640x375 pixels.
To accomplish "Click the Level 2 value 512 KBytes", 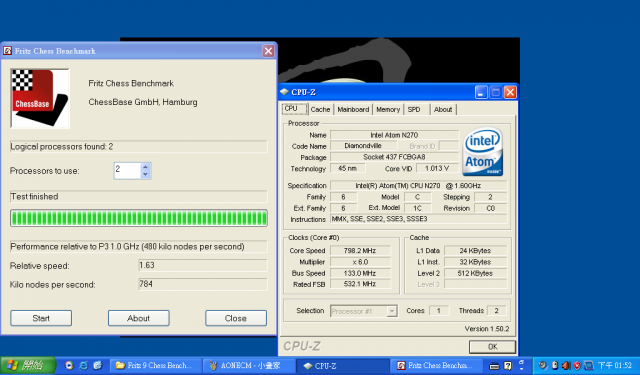I will pos(475,273).
